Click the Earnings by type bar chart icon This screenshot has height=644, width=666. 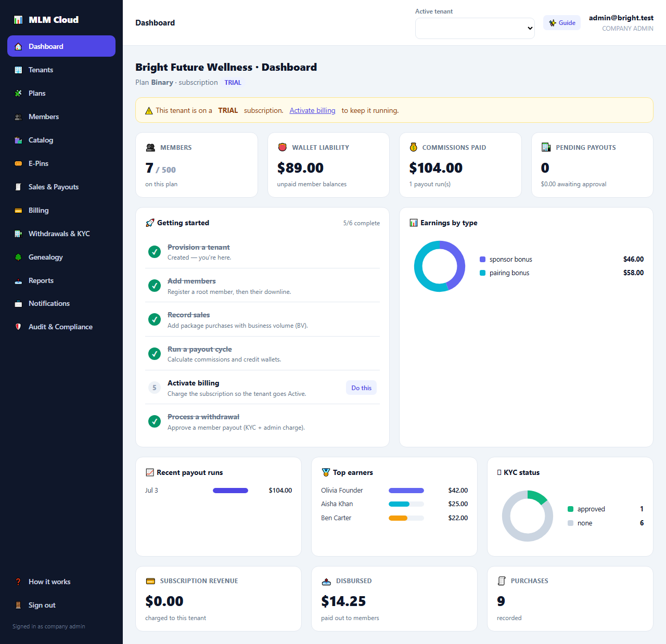414,223
